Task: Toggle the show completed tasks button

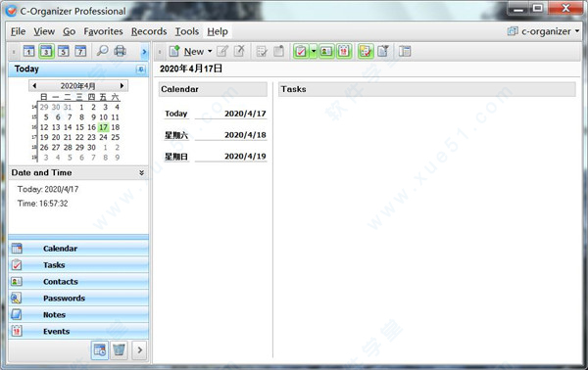Action: 366,51
